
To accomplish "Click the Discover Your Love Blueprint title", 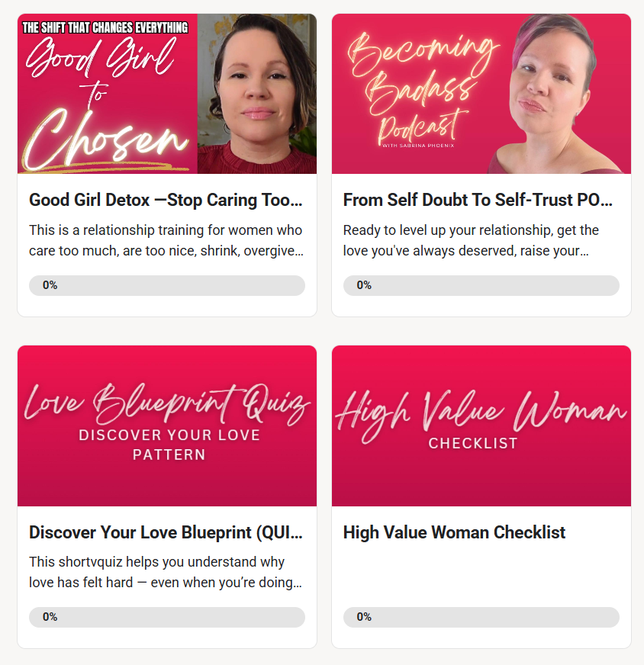I will click(166, 532).
